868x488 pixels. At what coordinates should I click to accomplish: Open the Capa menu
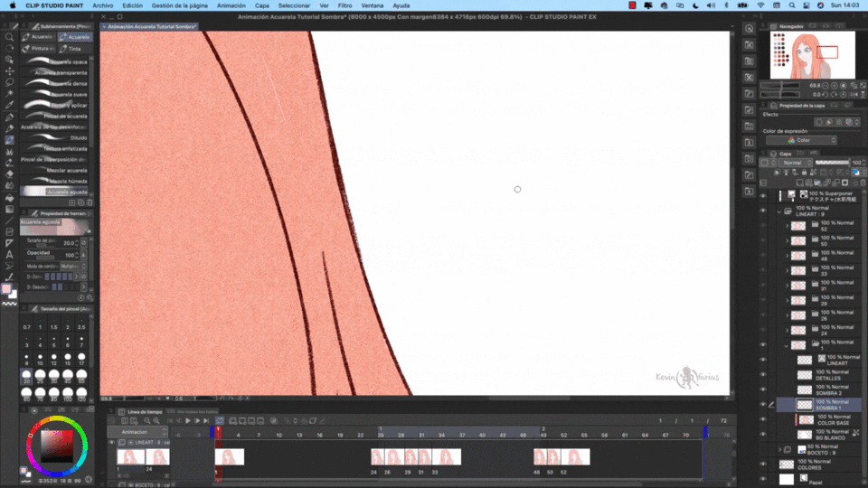pyautogui.click(x=262, y=5)
